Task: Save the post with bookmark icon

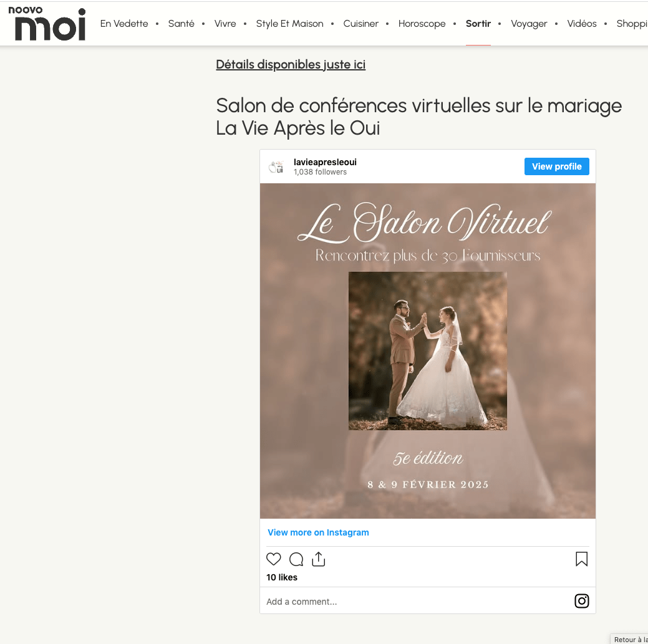Action: click(581, 559)
